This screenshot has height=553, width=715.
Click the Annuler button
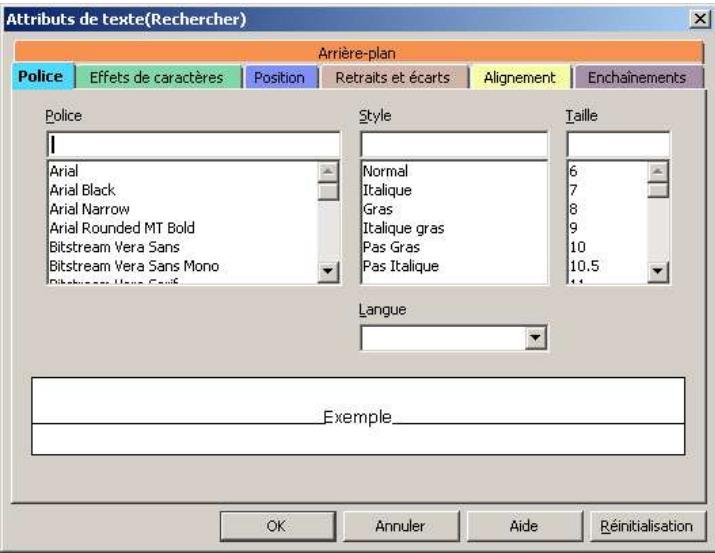point(401,526)
